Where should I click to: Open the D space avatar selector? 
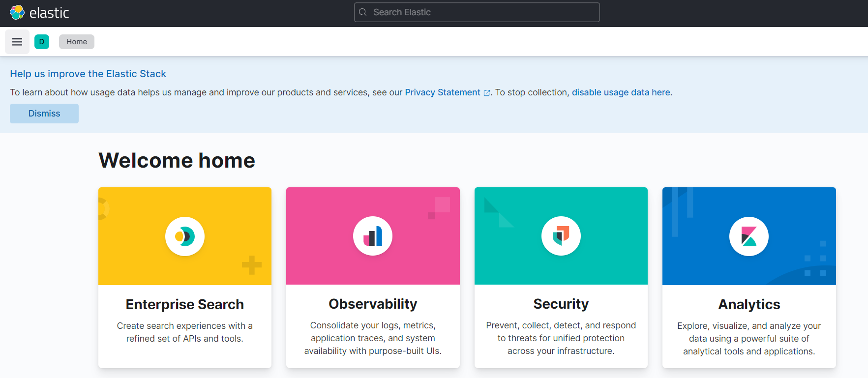point(42,42)
